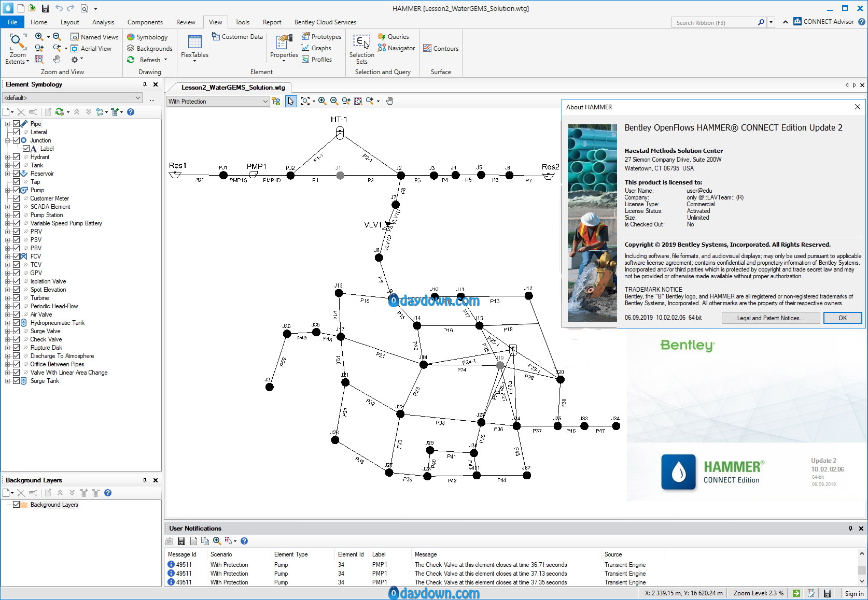Open Aerial View tool
Image resolution: width=868 pixels, height=600 pixels.
coord(91,49)
